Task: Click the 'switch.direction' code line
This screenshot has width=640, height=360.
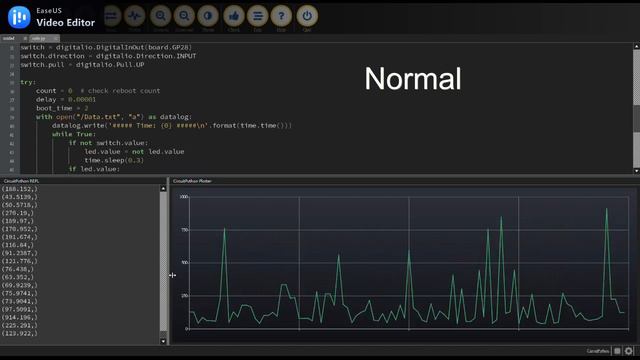Action: pyautogui.click(x=108, y=56)
